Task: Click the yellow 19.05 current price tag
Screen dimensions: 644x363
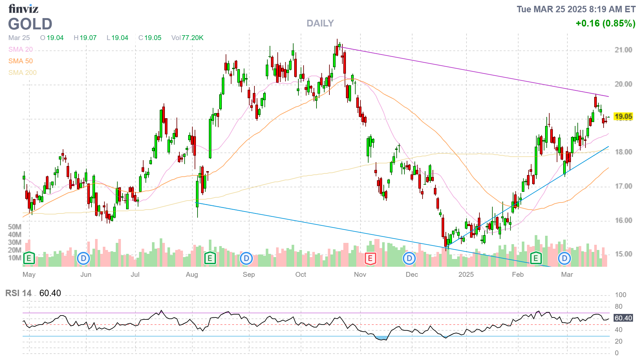Action: [x=623, y=117]
